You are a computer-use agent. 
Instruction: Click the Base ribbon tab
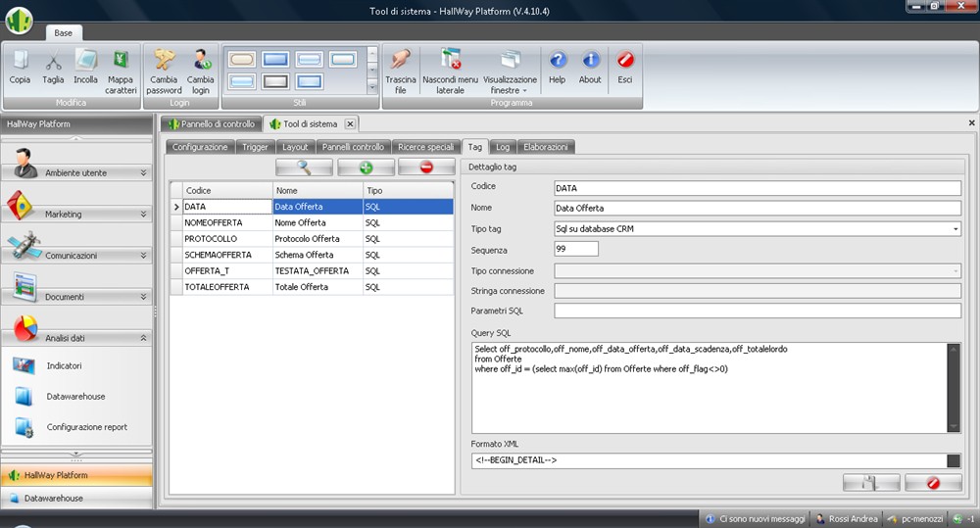coord(63,32)
